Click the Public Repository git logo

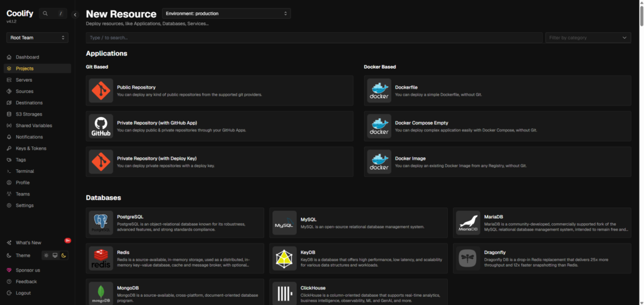(x=101, y=91)
